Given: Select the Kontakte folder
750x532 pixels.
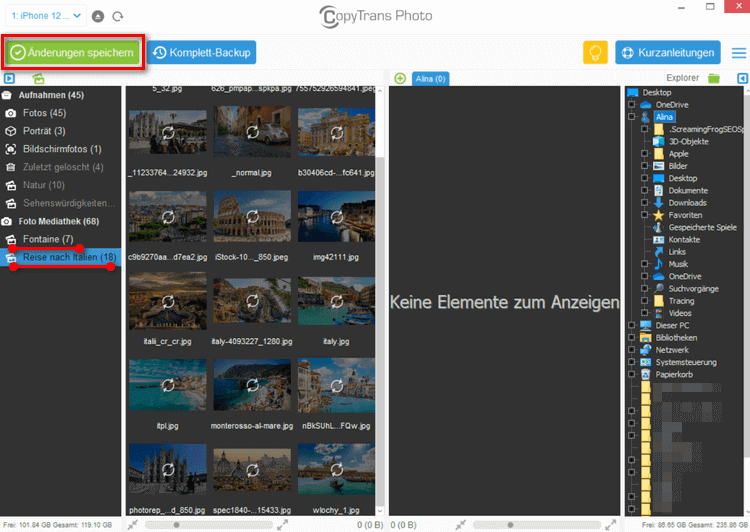Looking at the screenshot, I should tap(684, 240).
